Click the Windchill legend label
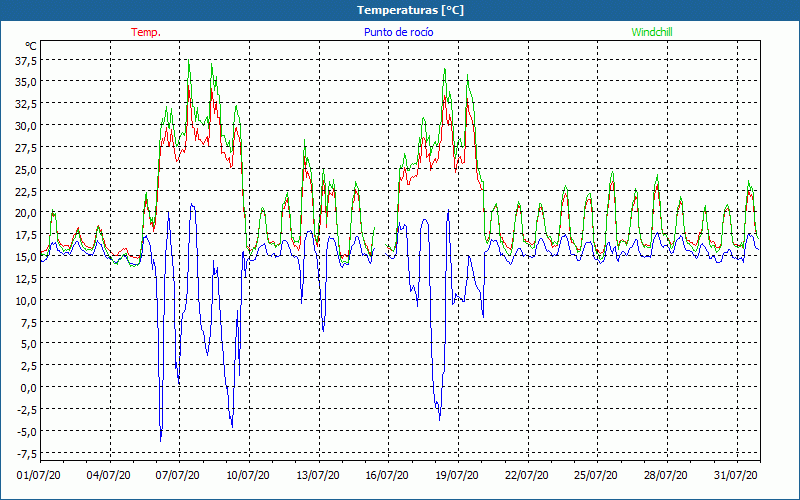Viewport: 800px width, 500px height. [652, 32]
